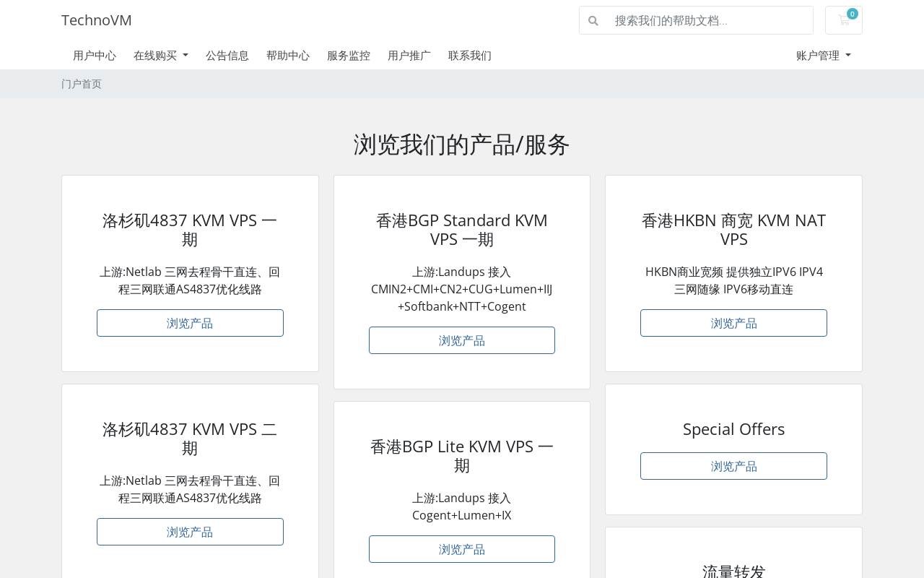Click the 洛杉矶4837 KVM VPS 一期 title
Viewport: 924px width, 578px height.
tap(190, 230)
